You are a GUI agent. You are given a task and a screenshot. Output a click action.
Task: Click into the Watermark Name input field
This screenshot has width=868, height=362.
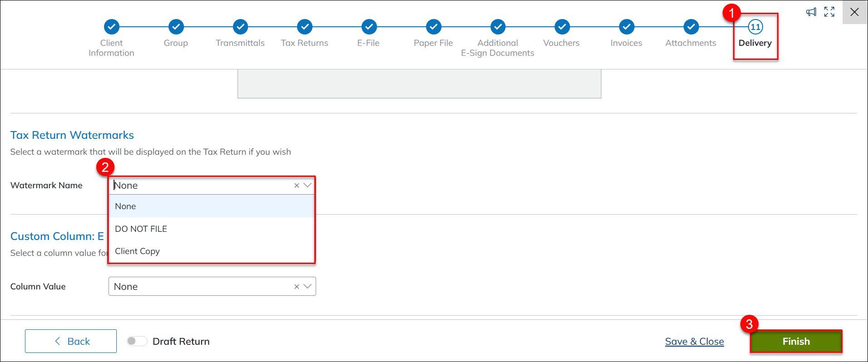[x=200, y=186]
